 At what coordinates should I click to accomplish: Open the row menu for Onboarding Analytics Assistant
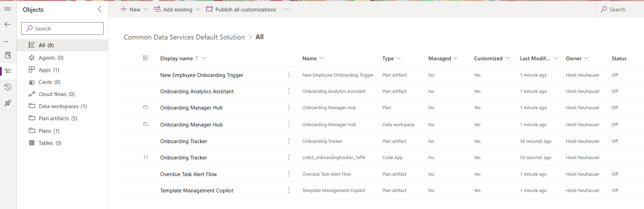coord(289,91)
